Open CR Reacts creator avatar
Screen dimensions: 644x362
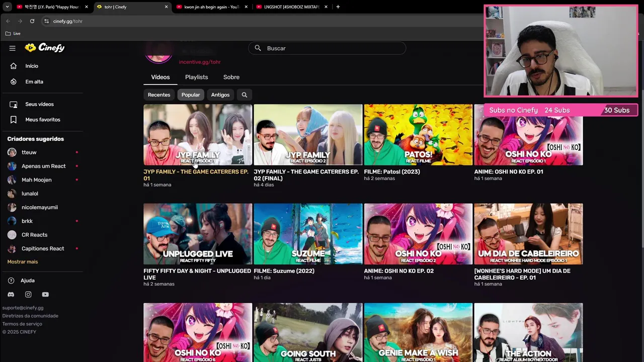(12, 235)
